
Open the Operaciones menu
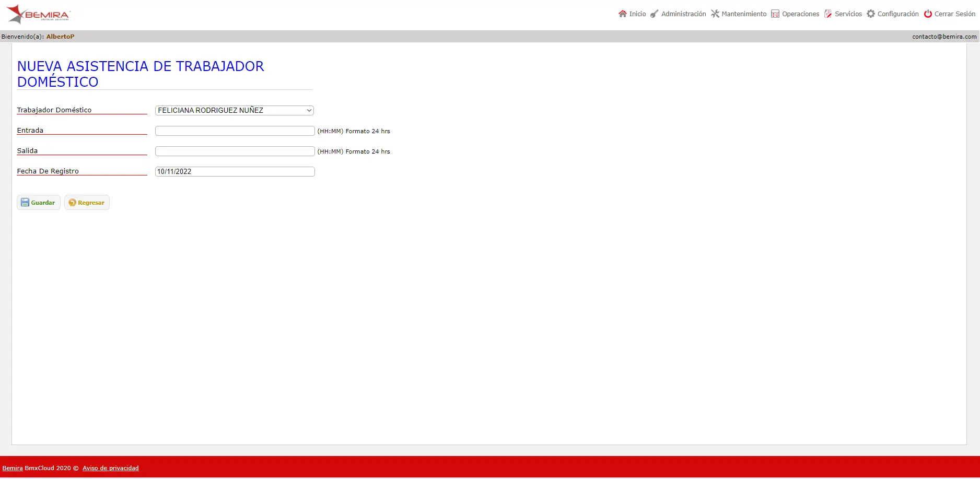(800, 14)
